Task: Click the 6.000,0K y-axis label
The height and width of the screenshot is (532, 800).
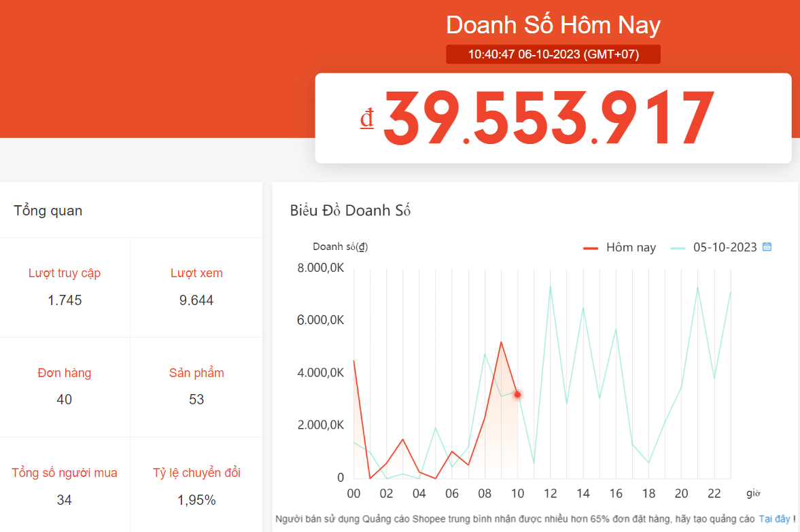Action: [x=320, y=320]
